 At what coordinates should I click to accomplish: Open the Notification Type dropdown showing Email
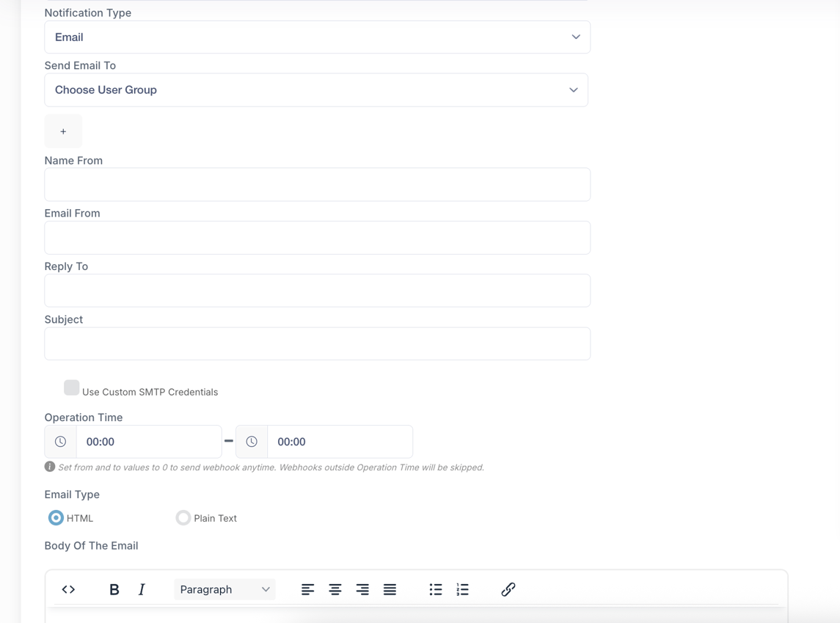click(316, 37)
